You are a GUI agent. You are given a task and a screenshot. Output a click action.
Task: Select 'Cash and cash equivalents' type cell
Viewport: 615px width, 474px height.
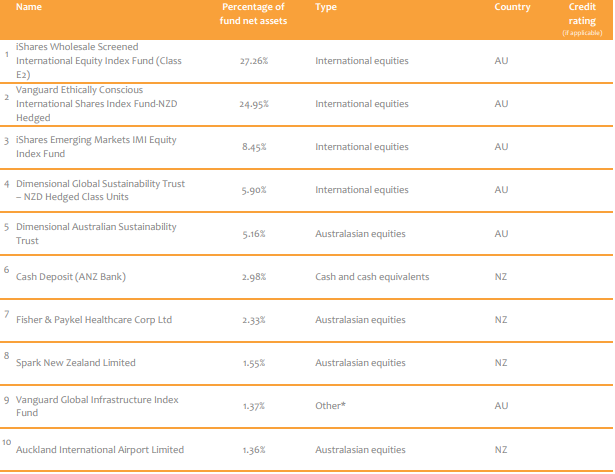click(372, 277)
